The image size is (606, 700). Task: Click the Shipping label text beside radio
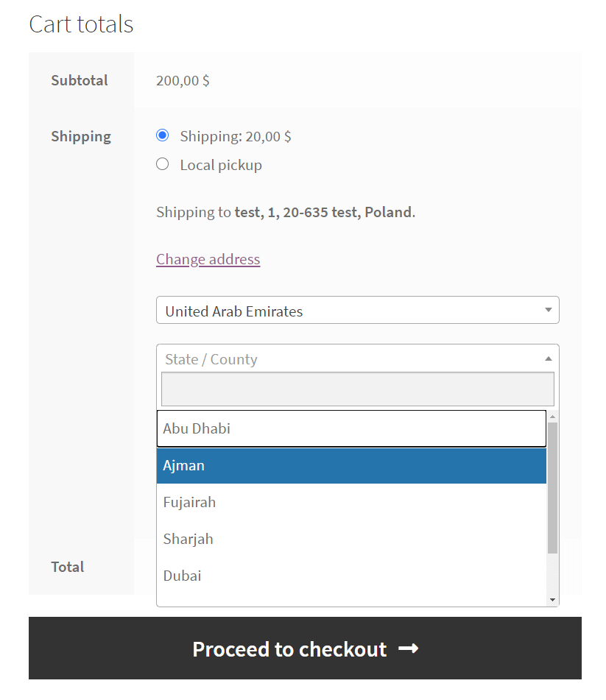236,136
